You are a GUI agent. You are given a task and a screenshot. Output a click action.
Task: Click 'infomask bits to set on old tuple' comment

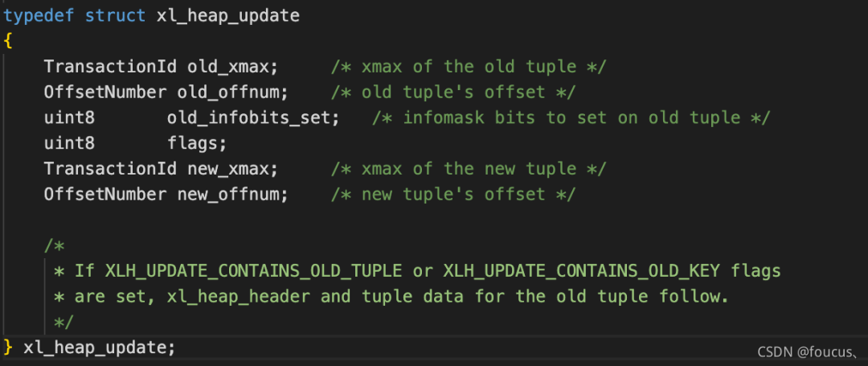(x=572, y=117)
